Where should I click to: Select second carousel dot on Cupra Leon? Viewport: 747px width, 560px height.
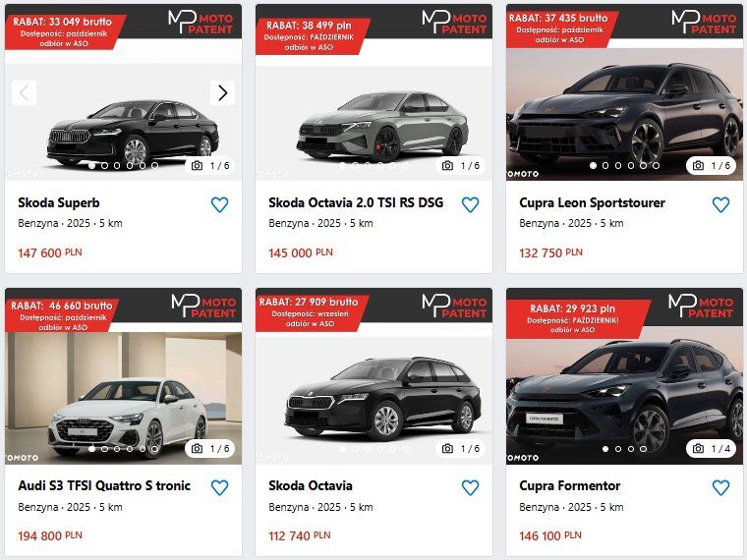(x=605, y=166)
